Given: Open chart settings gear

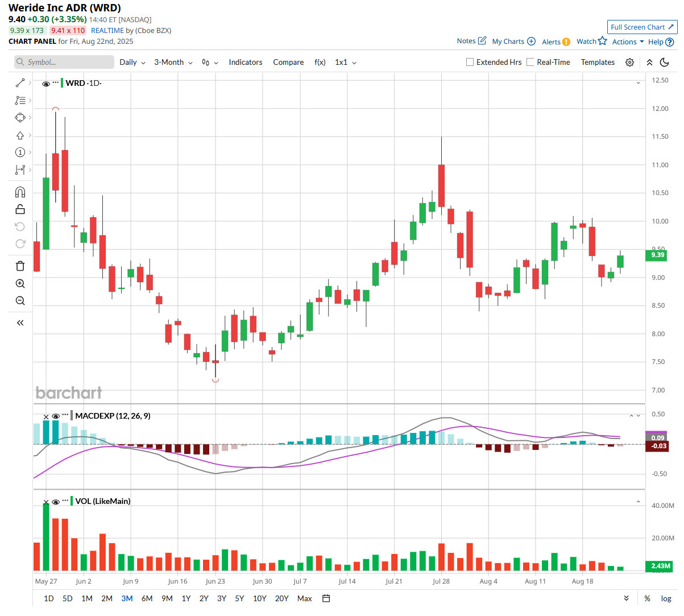Looking at the screenshot, I should (x=629, y=63).
